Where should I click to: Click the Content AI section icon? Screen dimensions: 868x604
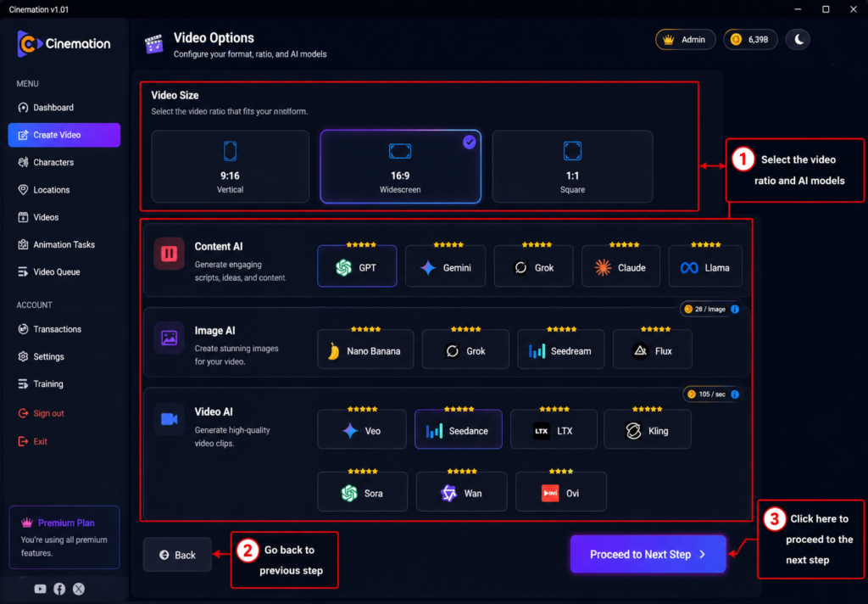coord(169,254)
